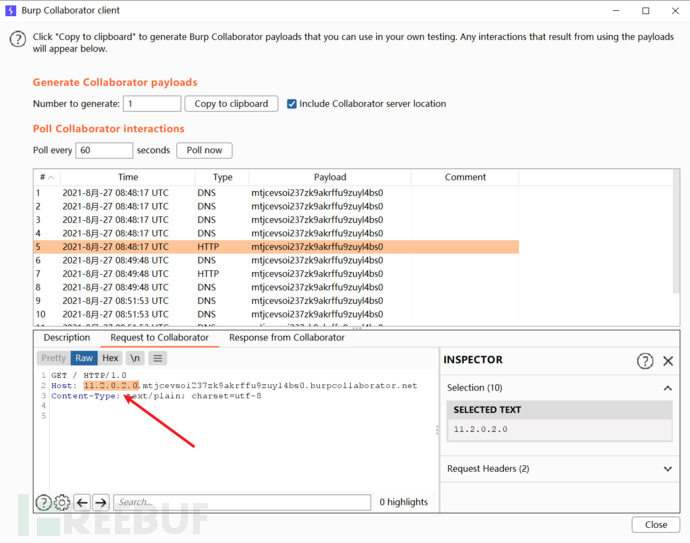Select interaction row 2 DNS
Viewport: 690px width, 543px height.
pos(276,206)
